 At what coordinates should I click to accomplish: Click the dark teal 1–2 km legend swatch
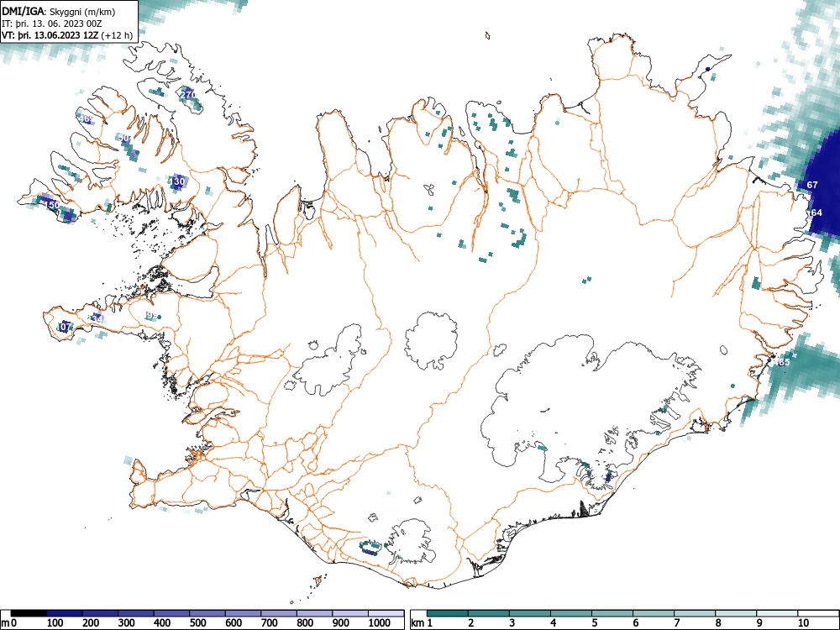tap(448, 613)
